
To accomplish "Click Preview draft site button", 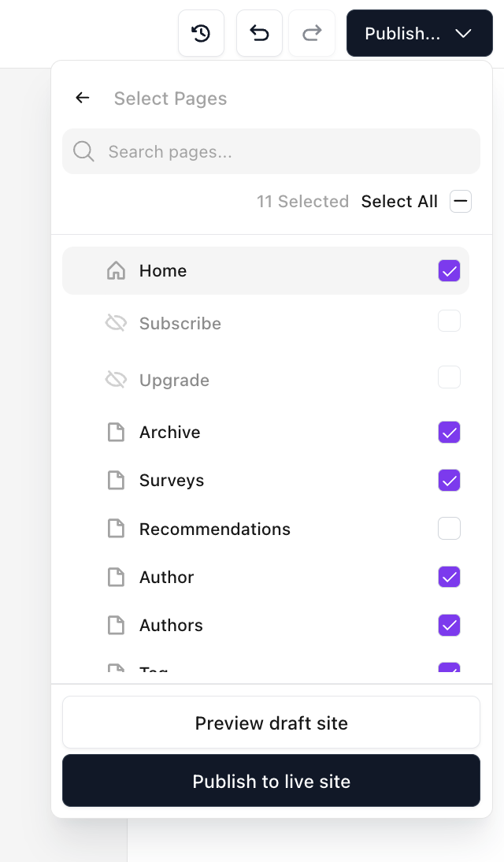I will click(271, 723).
